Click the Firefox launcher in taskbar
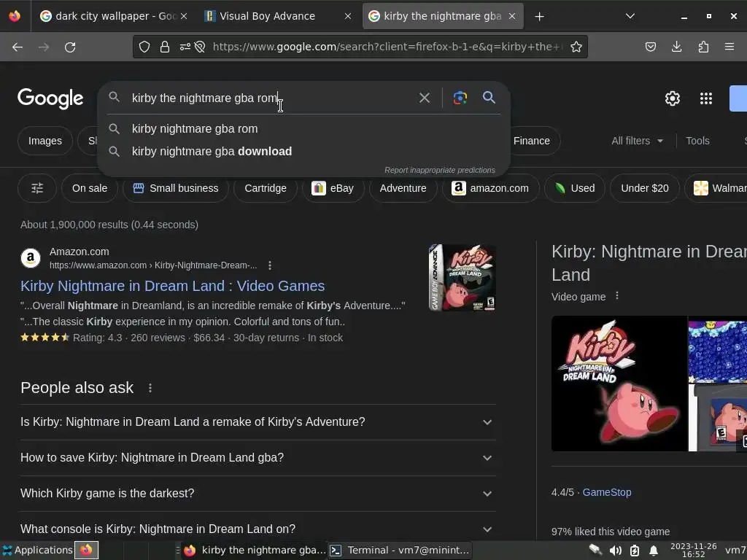This screenshot has height=560, width=747. 86,550
